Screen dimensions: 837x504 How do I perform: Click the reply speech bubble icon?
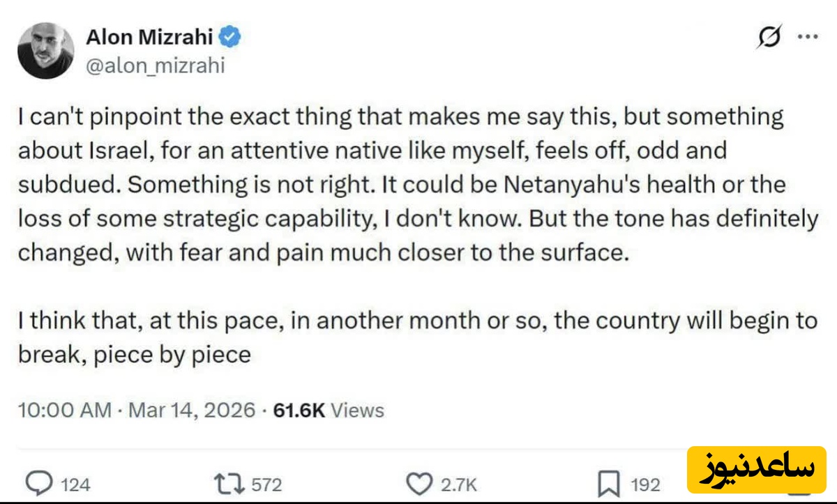[x=40, y=483]
